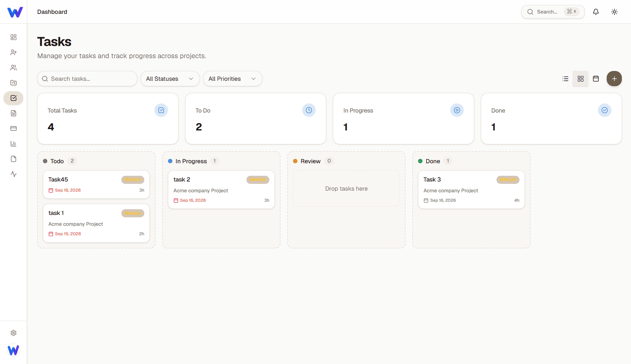Open the Task 3 card
The width and height of the screenshot is (631, 364).
pos(471,190)
